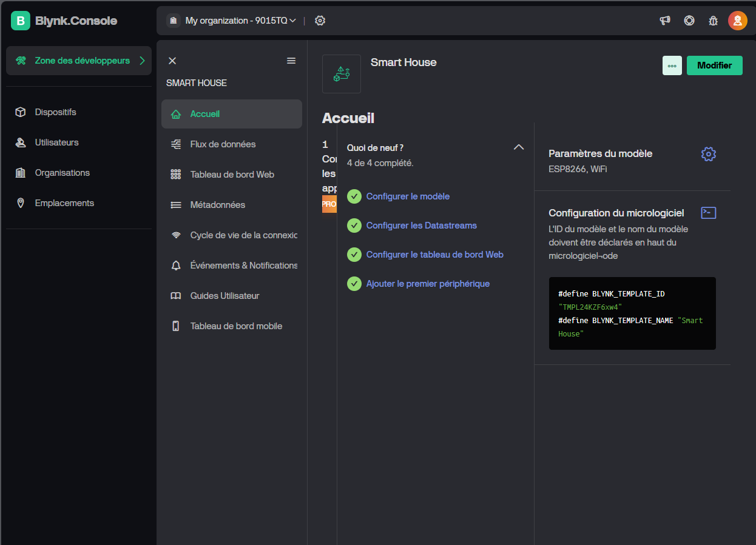Click the Smart House template thumbnail
This screenshot has height=545, width=756.
coord(342,74)
